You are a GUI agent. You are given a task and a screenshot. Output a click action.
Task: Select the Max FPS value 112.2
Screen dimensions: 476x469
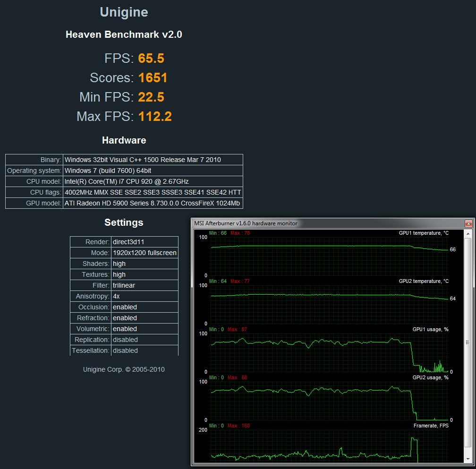click(x=155, y=117)
